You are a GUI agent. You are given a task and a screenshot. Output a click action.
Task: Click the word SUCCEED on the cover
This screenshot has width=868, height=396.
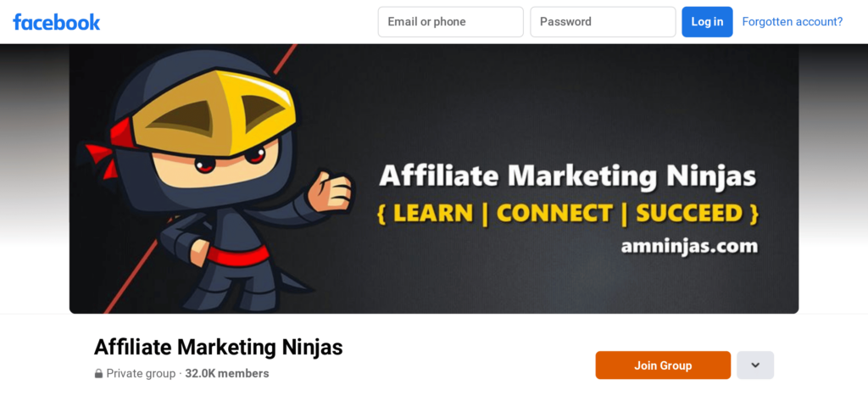[689, 214]
